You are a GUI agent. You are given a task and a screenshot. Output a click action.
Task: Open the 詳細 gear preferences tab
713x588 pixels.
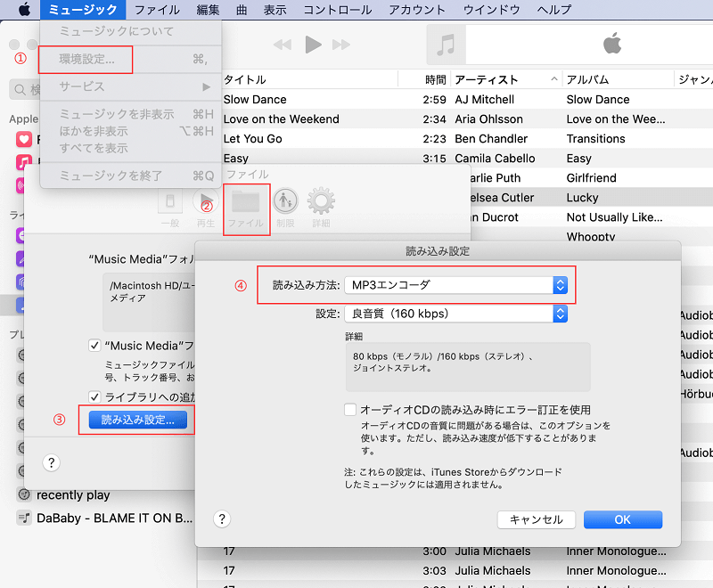[x=321, y=208]
